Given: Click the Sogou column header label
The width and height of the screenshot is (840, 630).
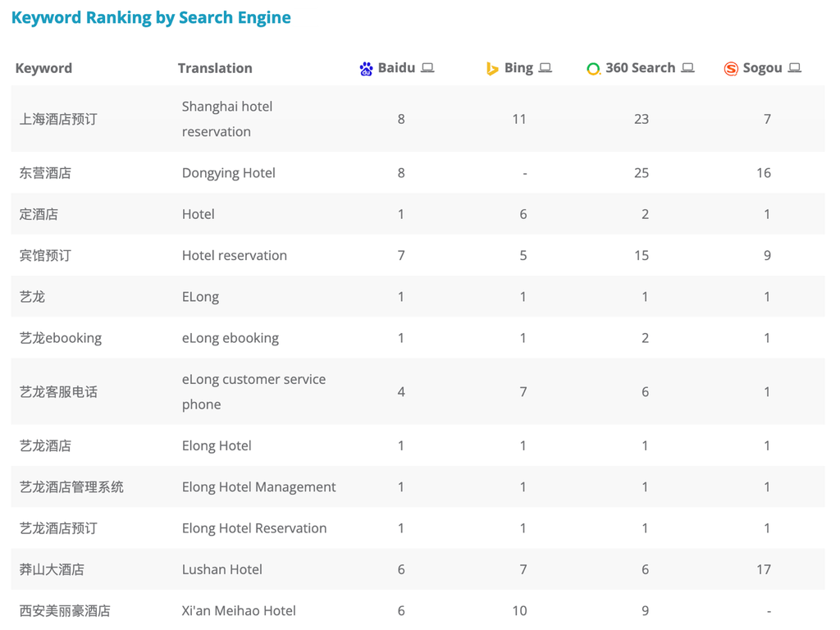Looking at the screenshot, I should (762, 68).
